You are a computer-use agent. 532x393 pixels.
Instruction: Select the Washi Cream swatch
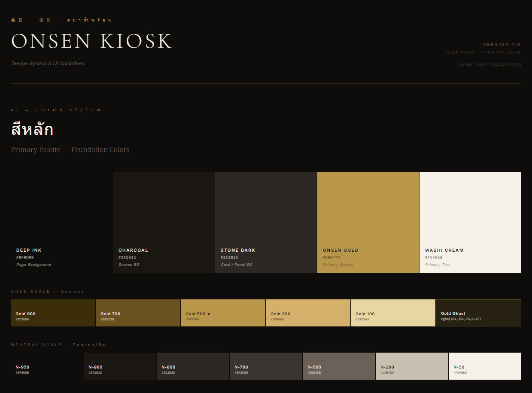tap(470, 222)
